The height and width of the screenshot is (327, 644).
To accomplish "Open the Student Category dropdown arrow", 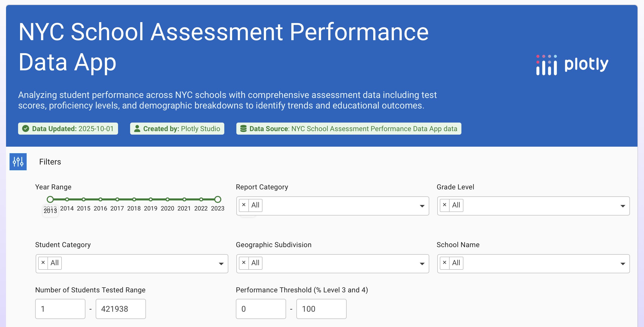I will [221, 264].
